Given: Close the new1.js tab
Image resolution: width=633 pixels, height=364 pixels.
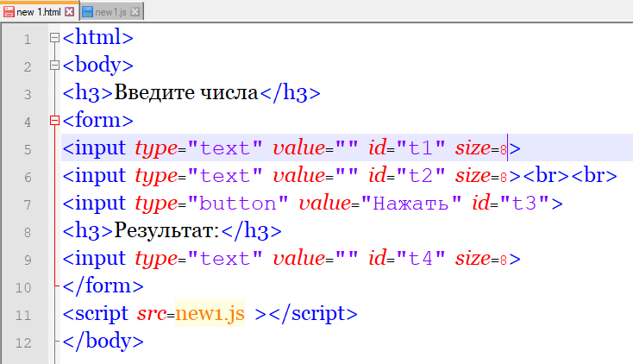Looking at the screenshot, I should pos(136,11).
